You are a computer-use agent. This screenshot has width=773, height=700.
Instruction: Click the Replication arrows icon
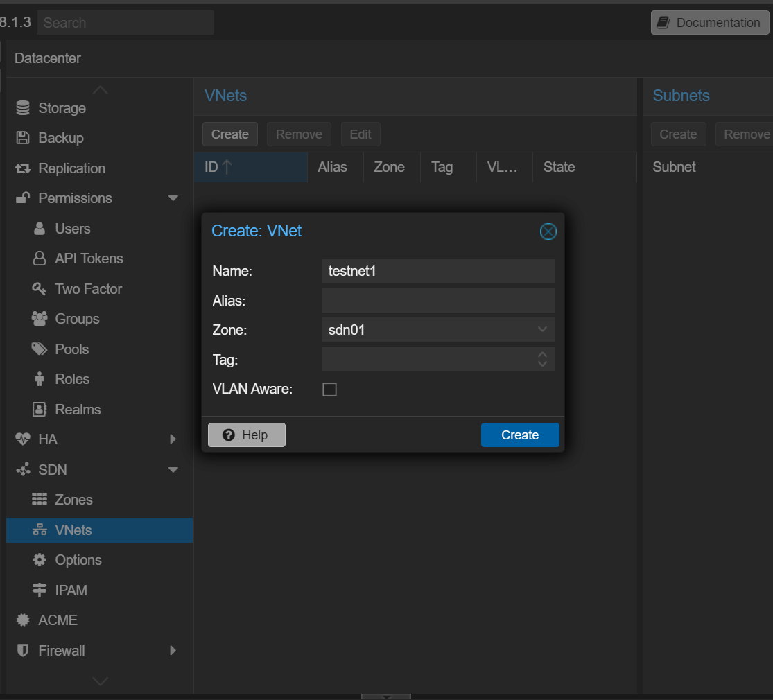(x=23, y=168)
